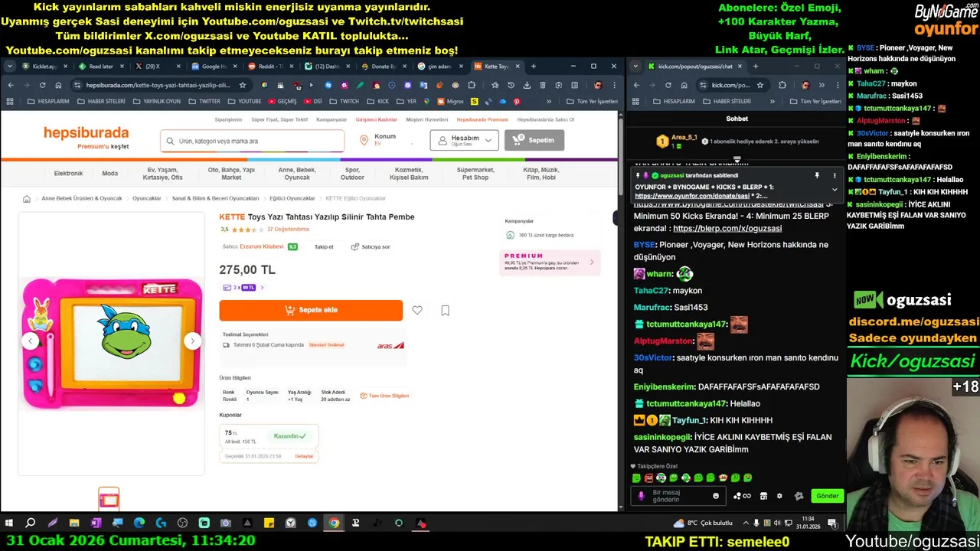Collapse Kick leaderboard with the handle arrow
The image size is (980, 551).
pyautogui.click(x=737, y=160)
